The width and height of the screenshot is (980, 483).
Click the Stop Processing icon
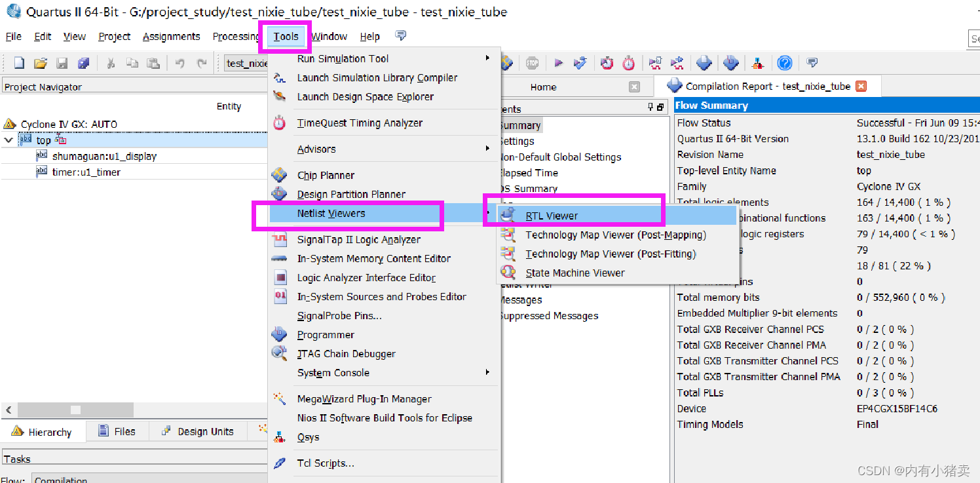coord(532,63)
